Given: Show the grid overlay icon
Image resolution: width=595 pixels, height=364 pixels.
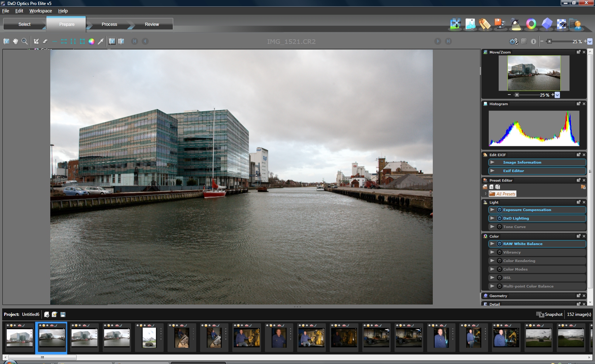Looking at the screenshot, I should coord(524,41).
